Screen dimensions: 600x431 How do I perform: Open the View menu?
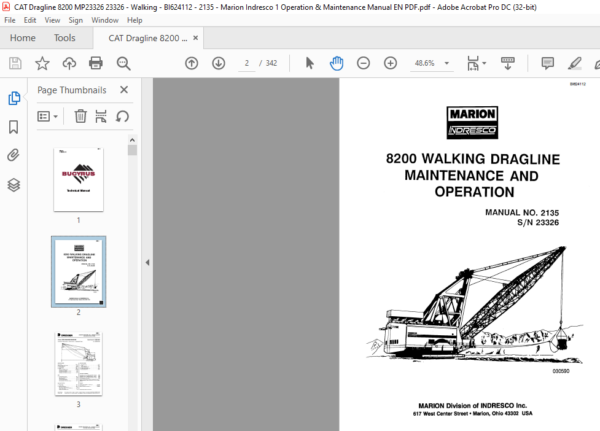[52, 20]
